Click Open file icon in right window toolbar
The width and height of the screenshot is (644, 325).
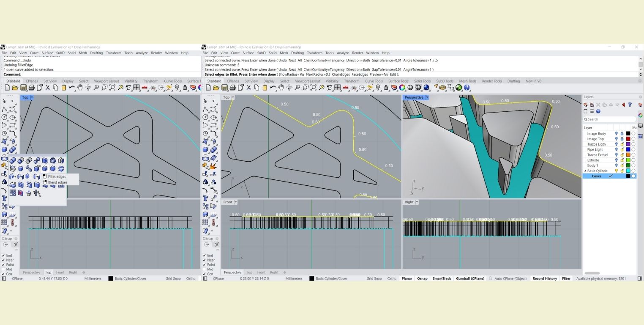point(216,88)
